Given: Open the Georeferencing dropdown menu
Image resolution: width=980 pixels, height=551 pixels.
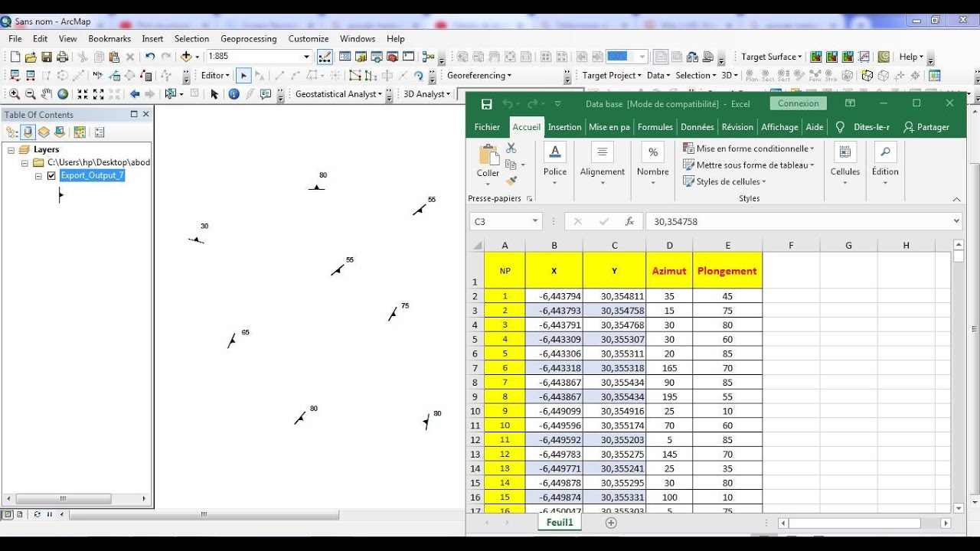Looking at the screenshot, I should [479, 75].
